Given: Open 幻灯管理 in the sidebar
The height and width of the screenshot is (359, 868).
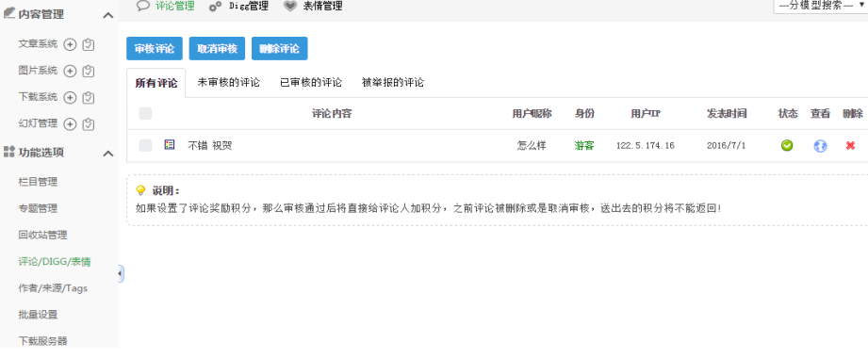Looking at the screenshot, I should pos(38,123).
